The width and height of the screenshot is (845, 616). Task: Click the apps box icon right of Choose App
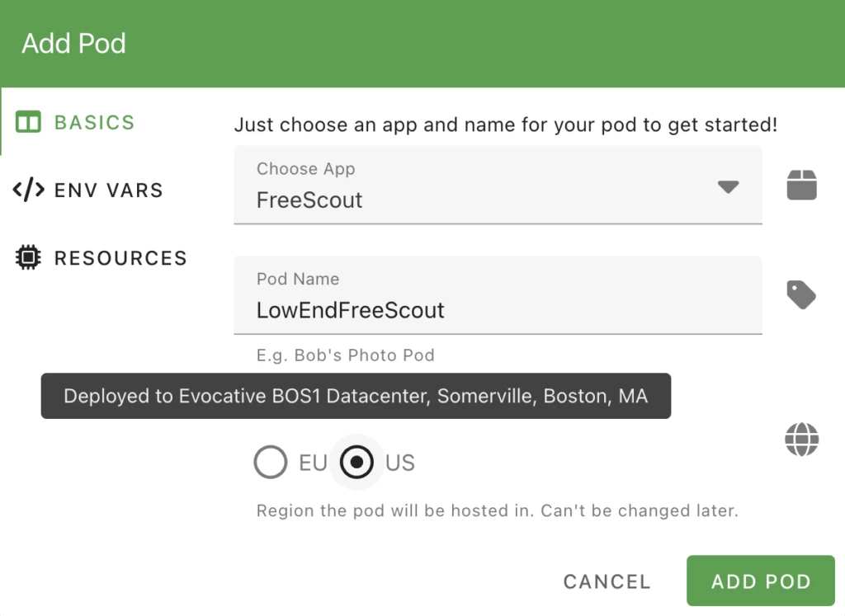801,186
